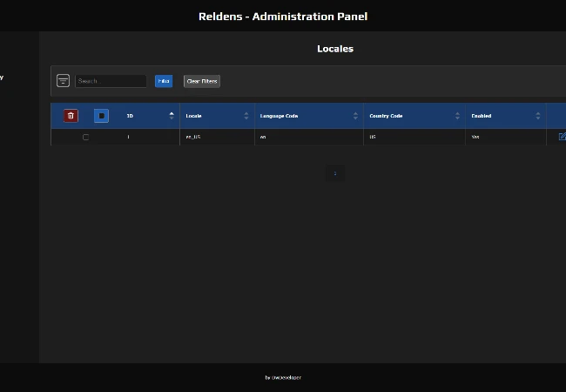The height and width of the screenshot is (392, 566).
Task: Select the en_US locale cell
Action: pos(218,137)
